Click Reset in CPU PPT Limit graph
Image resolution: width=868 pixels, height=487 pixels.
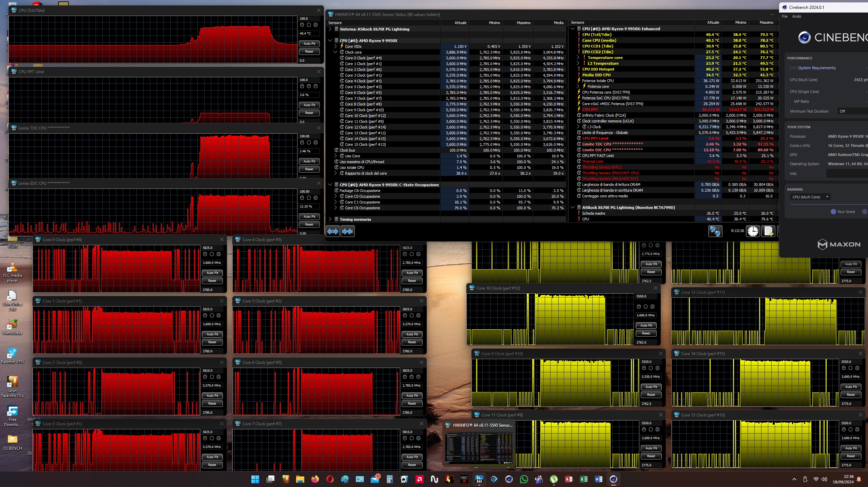coord(309,113)
